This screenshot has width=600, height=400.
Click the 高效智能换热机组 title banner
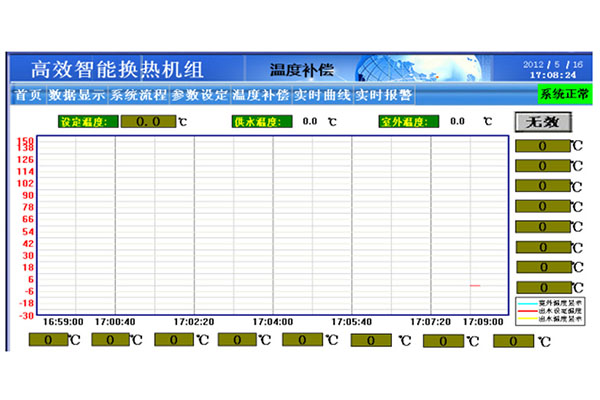coord(117,70)
